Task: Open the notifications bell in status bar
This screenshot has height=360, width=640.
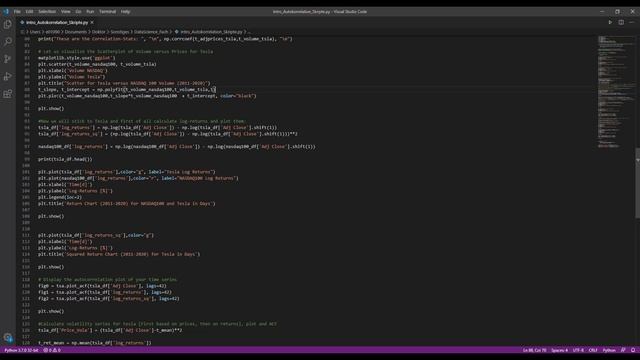Action: 633,350
